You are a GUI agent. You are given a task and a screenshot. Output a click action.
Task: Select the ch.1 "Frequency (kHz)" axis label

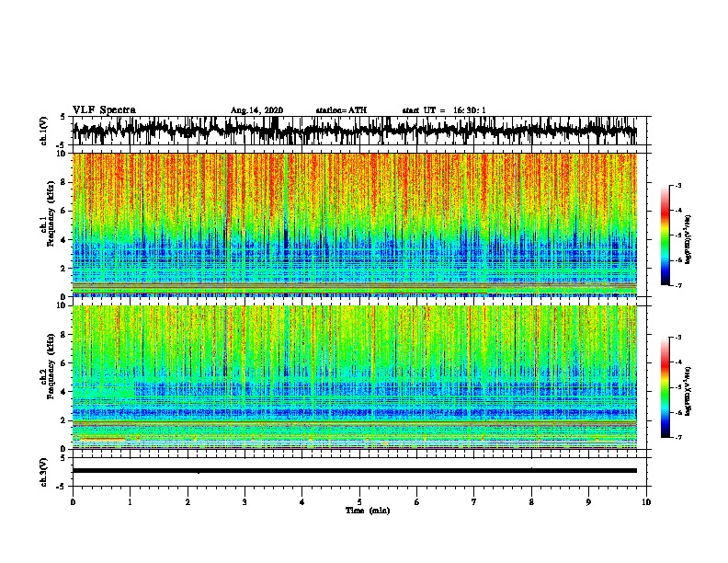[51, 214]
